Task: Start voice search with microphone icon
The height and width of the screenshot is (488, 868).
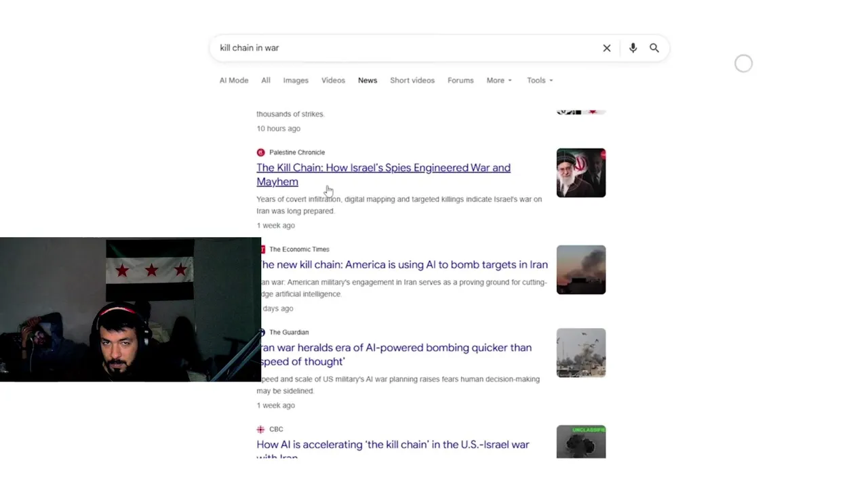Action: pyautogui.click(x=633, y=48)
